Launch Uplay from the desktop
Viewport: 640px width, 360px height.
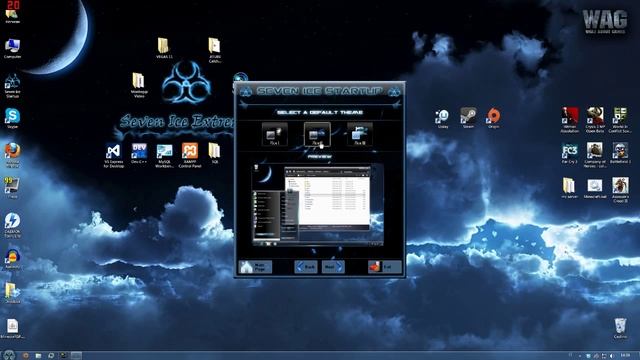(x=443, y=119)
